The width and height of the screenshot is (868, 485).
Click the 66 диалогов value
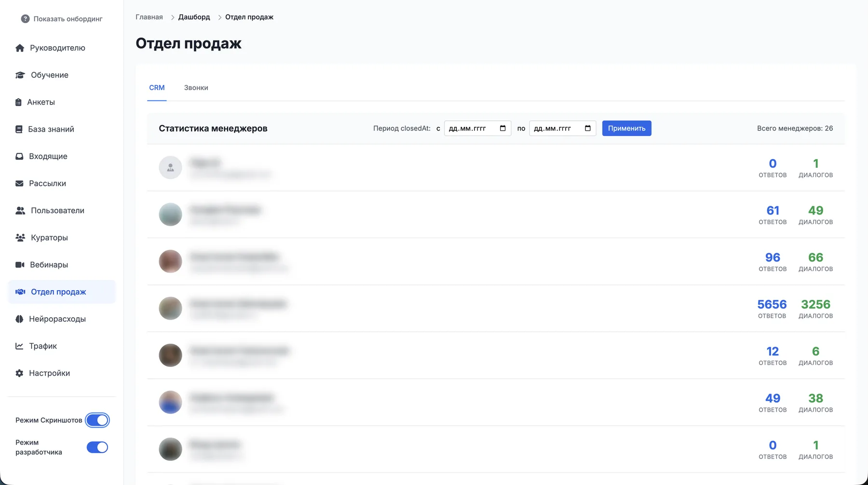tap(816, 257)
